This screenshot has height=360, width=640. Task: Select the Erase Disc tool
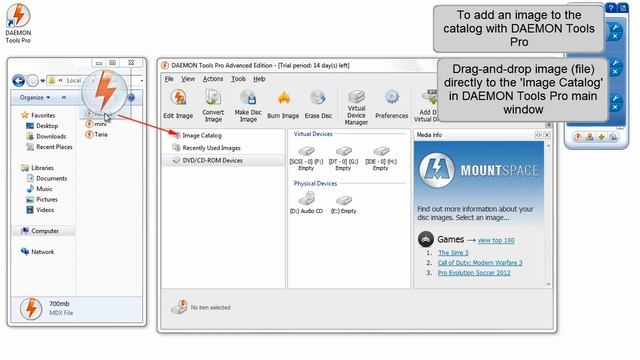click(318, 104)
